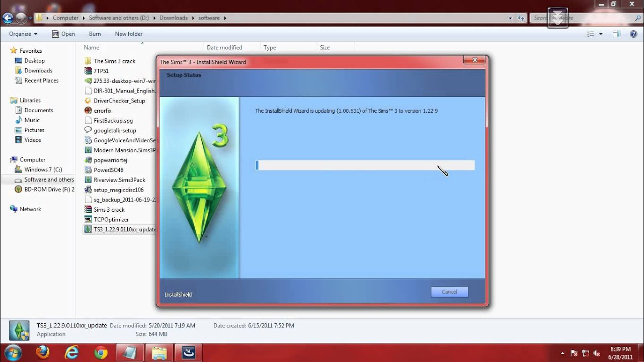The image size is (644, 362).
Task: Cancel the Sims 3 InstallShield update
Action: (x=449, y=292)
